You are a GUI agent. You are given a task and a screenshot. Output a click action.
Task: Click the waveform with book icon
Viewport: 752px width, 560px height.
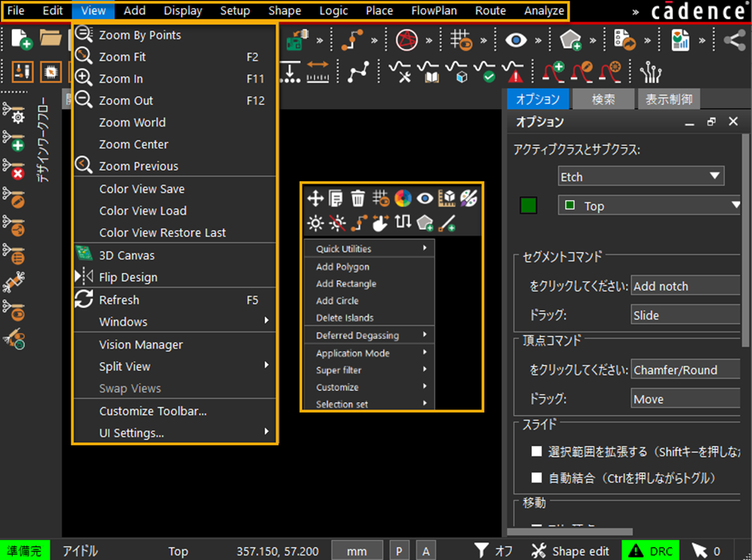pyautogui.click(x=428, y=72)
